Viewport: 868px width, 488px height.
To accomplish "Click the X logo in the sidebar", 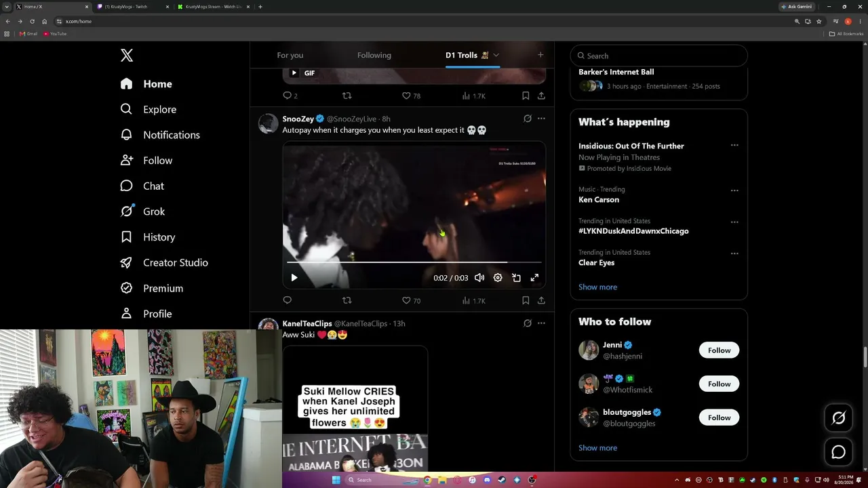I will (127, 56).
